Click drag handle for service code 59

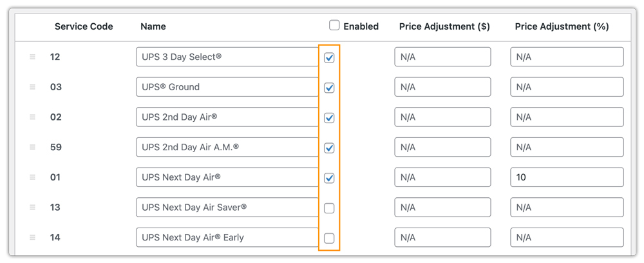click(32, 148)
